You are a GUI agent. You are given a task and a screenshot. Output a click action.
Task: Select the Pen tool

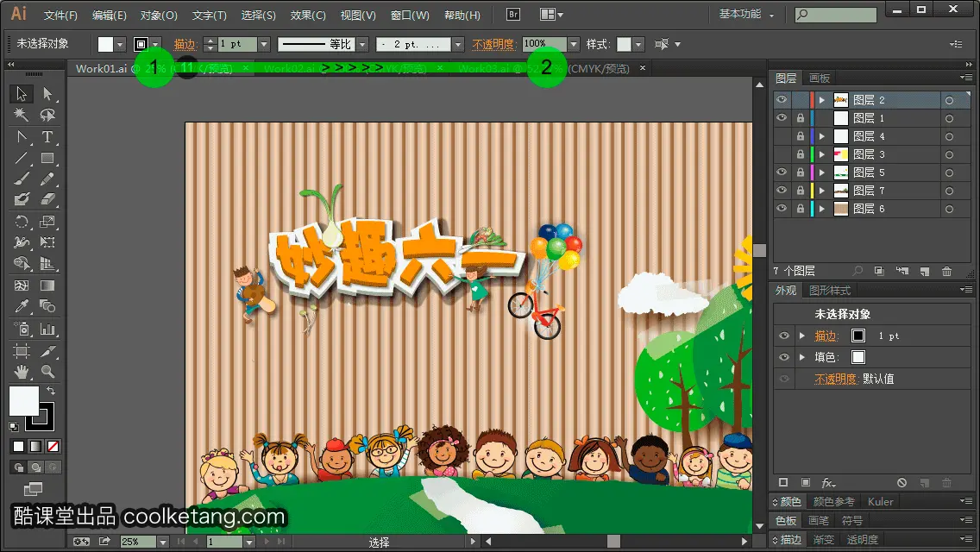click(22, 137)
